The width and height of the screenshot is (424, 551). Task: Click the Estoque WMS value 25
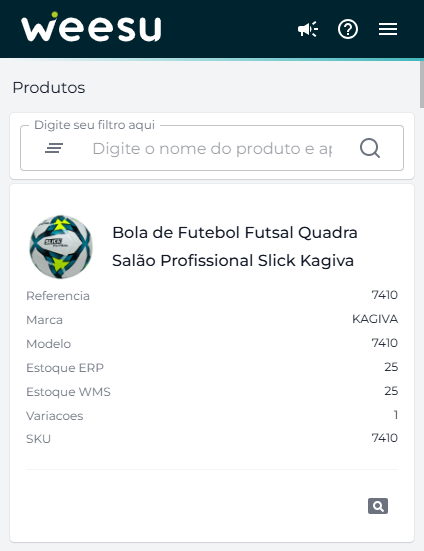(391, 391)
